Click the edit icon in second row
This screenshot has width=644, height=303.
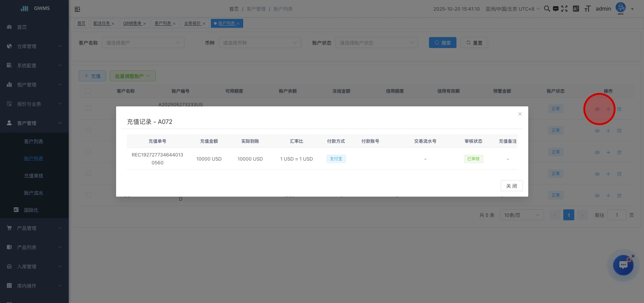pyautogui.click(x=619, y=131)
